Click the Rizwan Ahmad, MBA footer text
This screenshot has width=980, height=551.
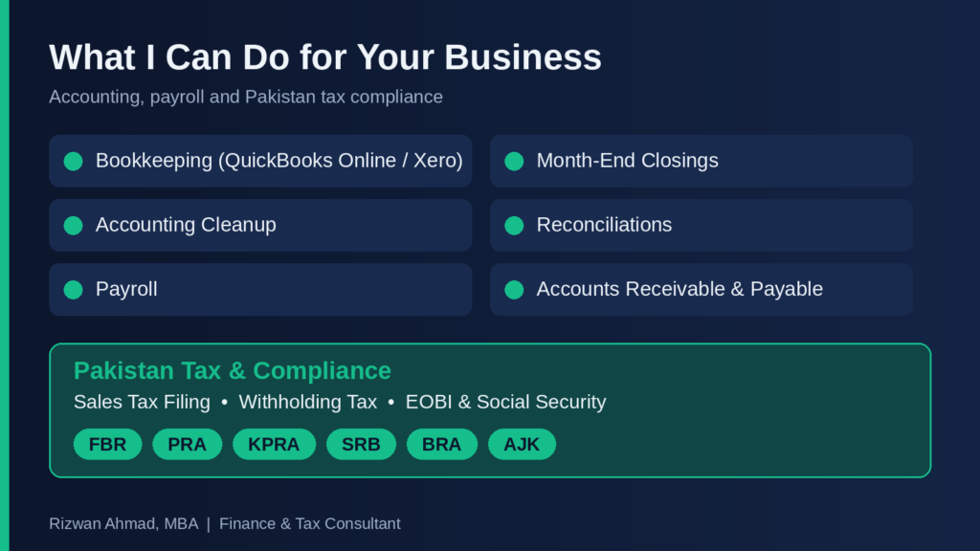click(123, 523)
